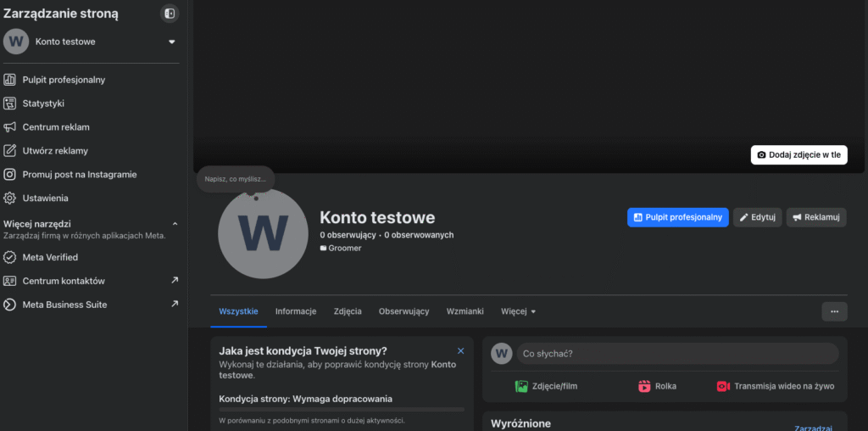Click the large W profile picture
Viewport: 868px width, 431px height.
click(263, 233)
